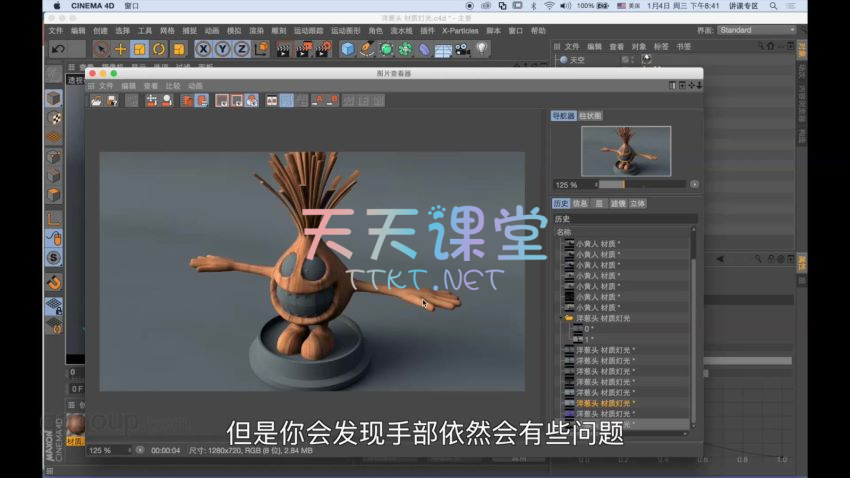Switch to the 柱状图 tab
Image resolution: width=850 pixels, height=478 pixels.
point(591,116)
